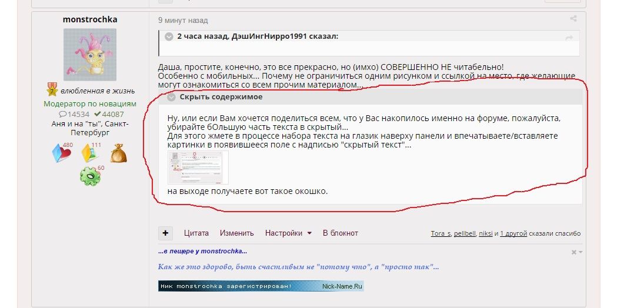
Task: Open monstrochka's avatar image
Action: coord(89,55)
